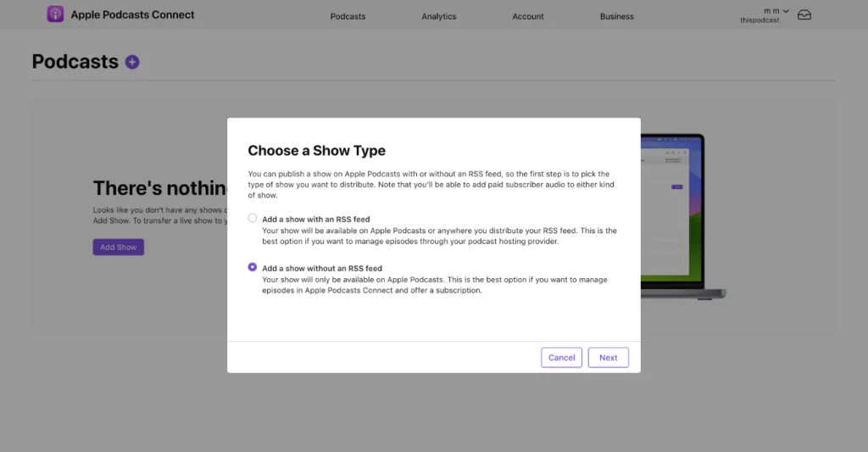Click the thispodcast account name
The width and height of the screenshot is (868, 452).
pyautogui.click(x=759, y=20)
